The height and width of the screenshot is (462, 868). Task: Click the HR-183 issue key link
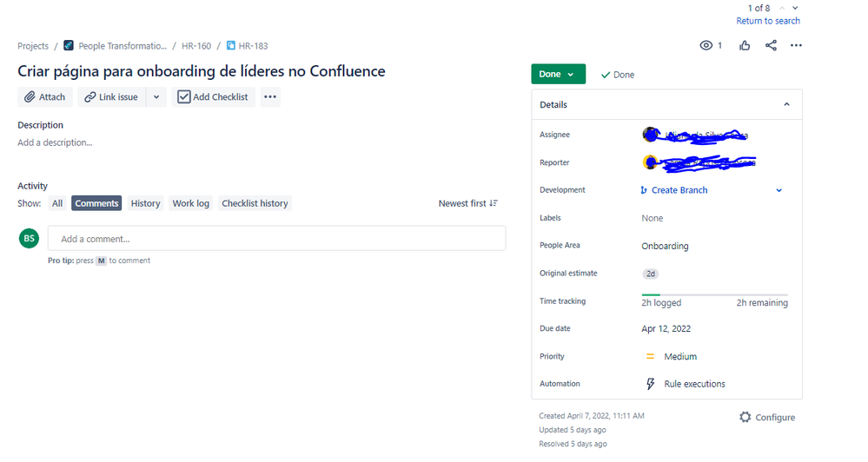[253, 46]
